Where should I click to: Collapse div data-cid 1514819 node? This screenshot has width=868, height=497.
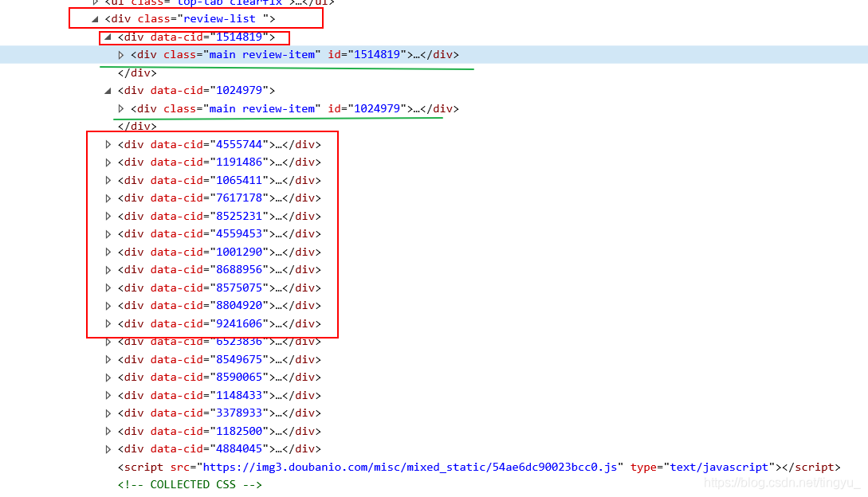coord(108,37)
